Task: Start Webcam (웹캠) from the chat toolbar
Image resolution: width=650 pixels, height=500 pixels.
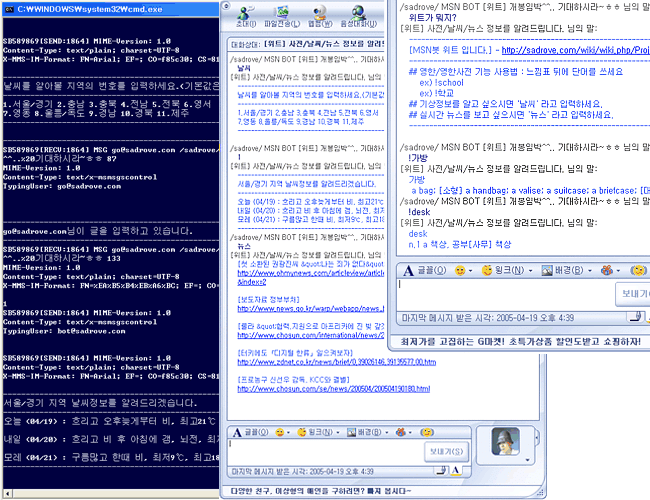Action: coord(320,17)
